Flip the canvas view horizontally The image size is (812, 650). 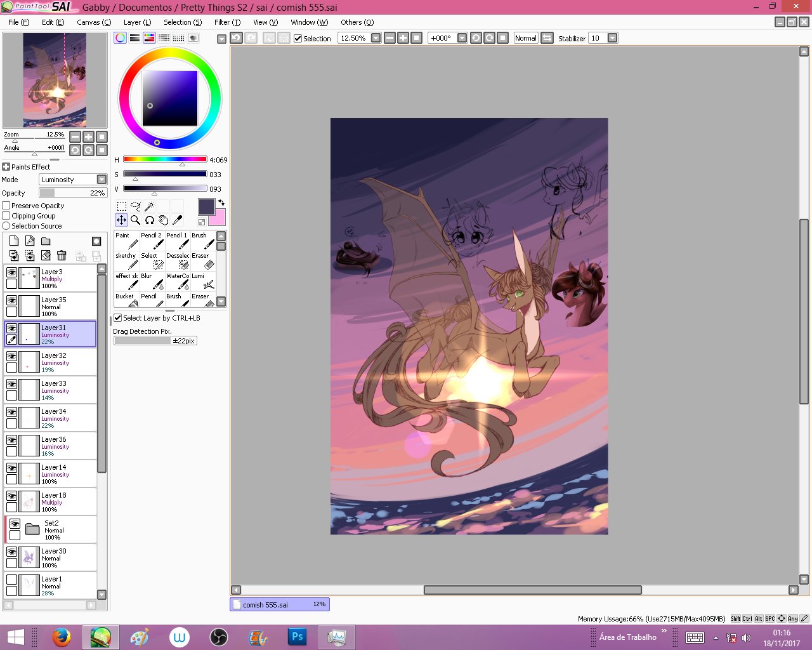[x=547, y=38]
